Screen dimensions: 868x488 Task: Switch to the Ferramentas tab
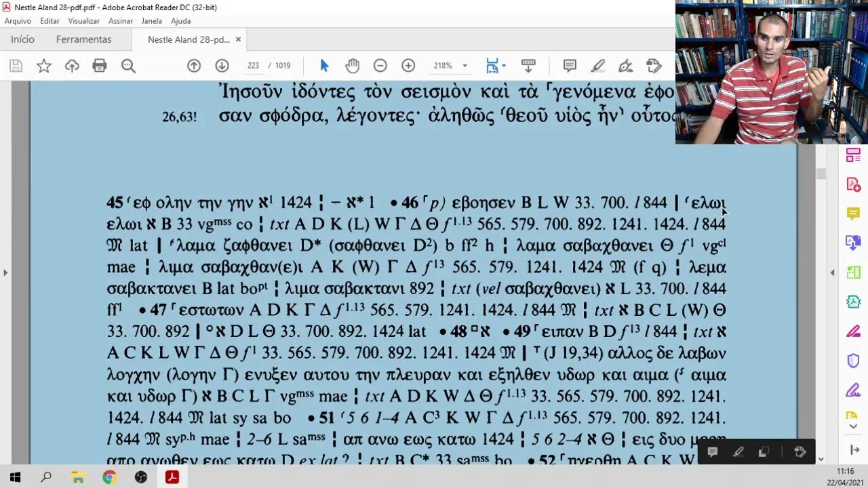tap(83, 39)
